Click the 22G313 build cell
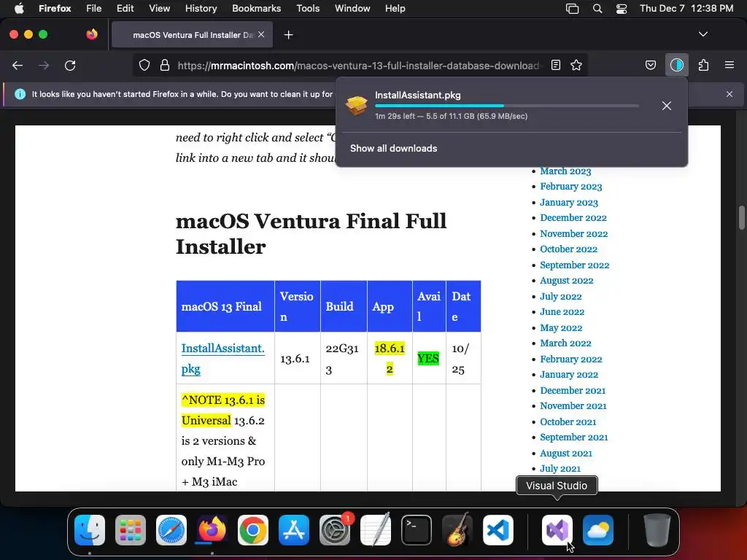The height and width of the screenshot is (560, 747). click(x=344, y=359)
